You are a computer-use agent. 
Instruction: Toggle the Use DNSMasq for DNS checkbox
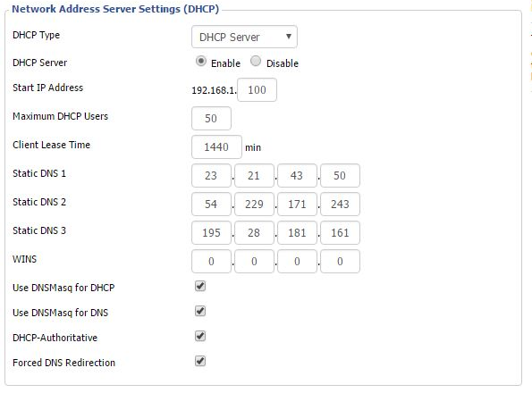coord(200,311)
